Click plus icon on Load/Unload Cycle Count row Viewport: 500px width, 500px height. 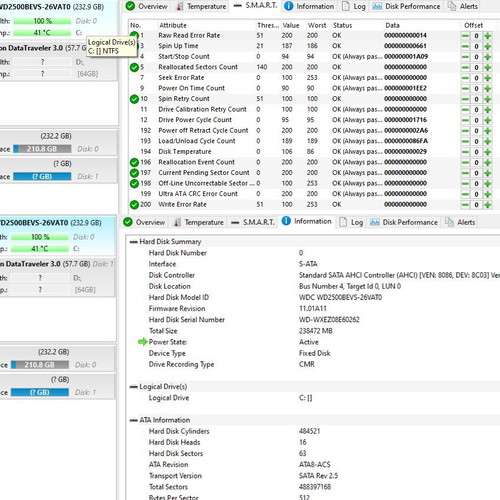tap(488, 141)
